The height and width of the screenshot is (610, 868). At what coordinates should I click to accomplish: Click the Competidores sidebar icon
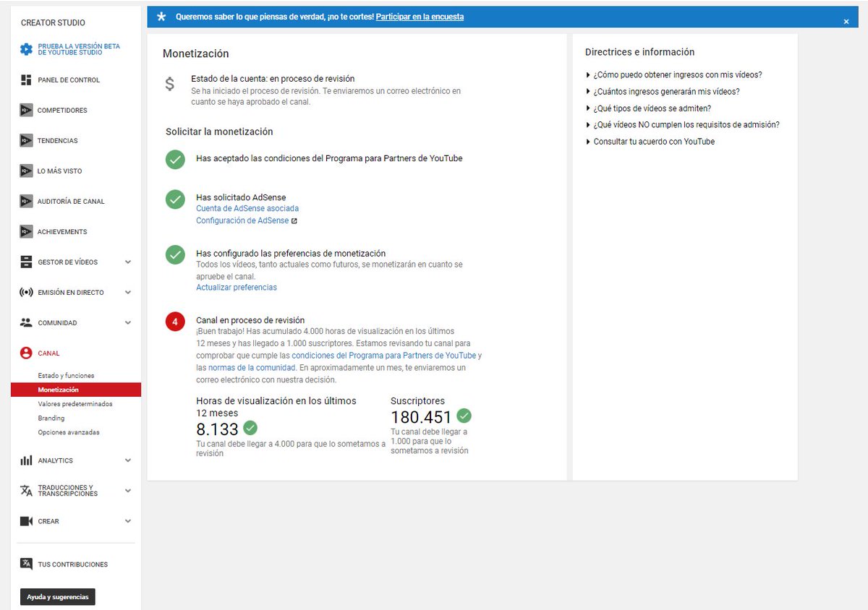coord(26,111)
